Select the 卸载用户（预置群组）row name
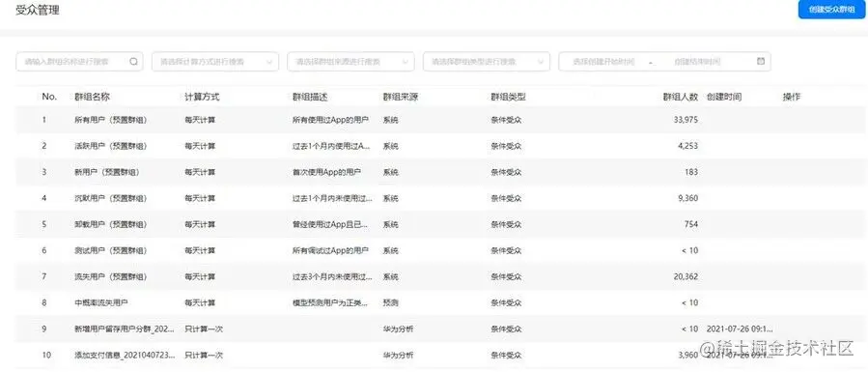This screenshot has width=868, height=372. click(x=111, y=224)
